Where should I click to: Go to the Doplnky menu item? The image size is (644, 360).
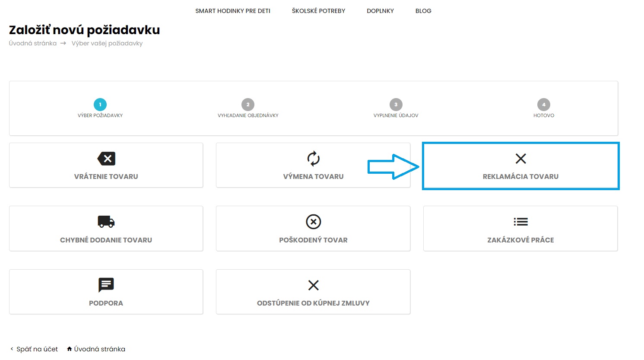point(380,11)
